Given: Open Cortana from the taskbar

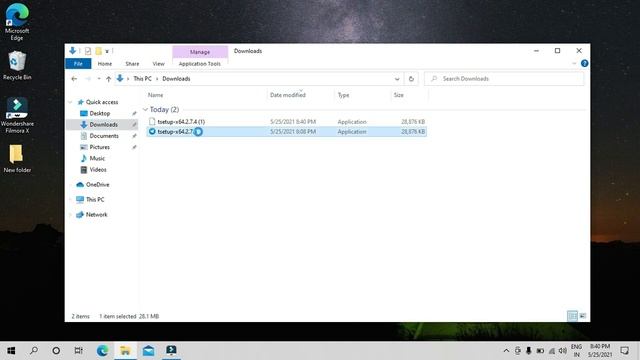Looking at the screenshot, I should pyautogui.click(x=56, y=351).
